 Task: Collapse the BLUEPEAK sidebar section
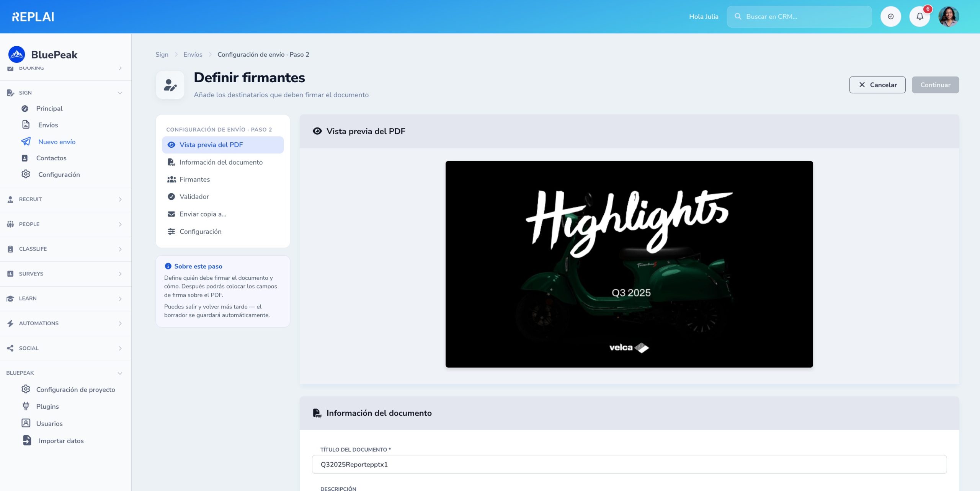click(x=120, y=373)
